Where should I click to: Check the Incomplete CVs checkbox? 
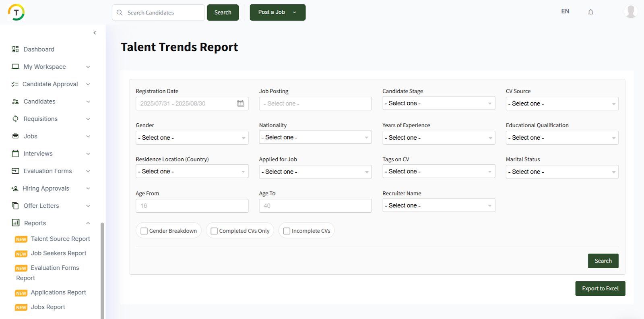[287, 231]
